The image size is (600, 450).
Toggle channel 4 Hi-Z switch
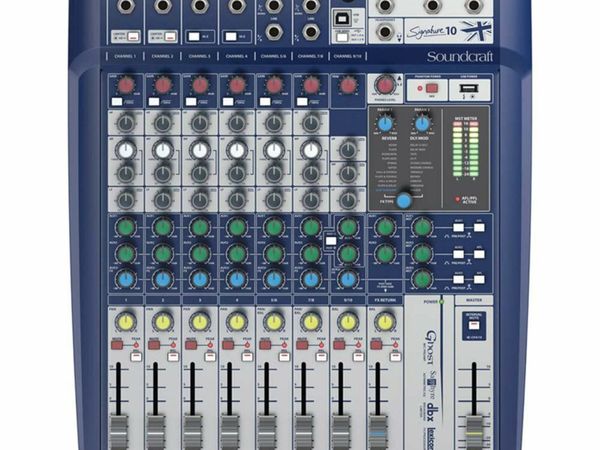[x=231, y=36]
